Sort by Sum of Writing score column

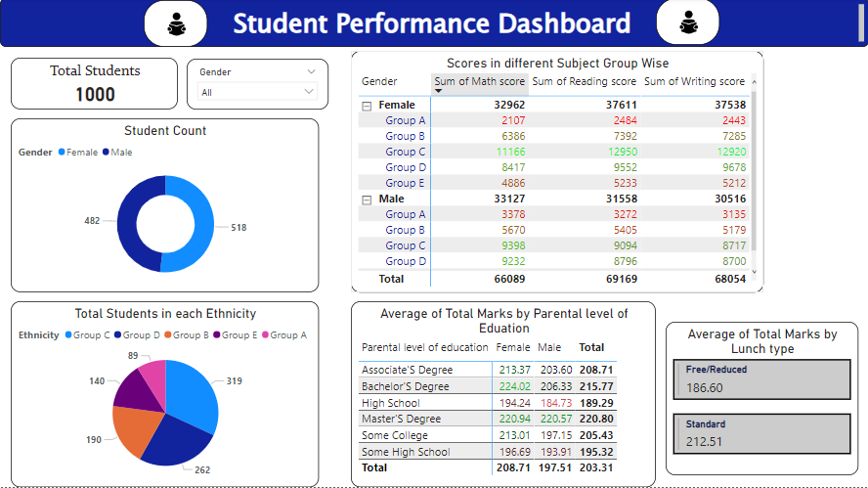coord(694,82)
